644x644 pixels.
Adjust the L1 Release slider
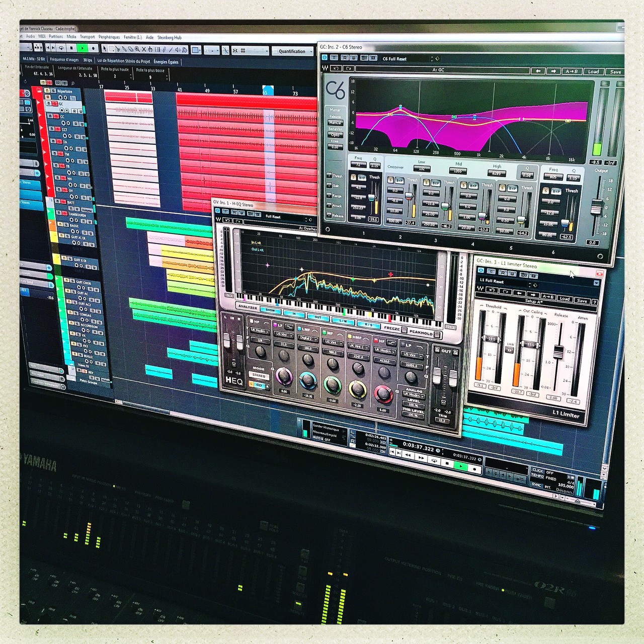[x=558, y=351]
